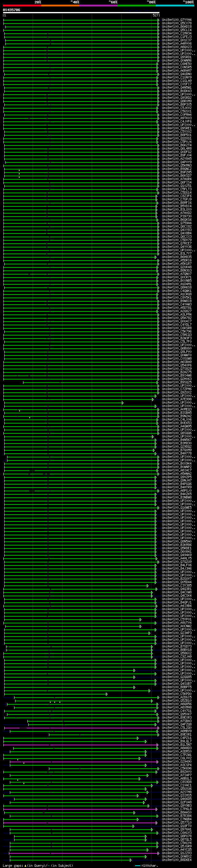
Task: Click the cyan ~100% identity legend segment
Action: coord(175,6)
